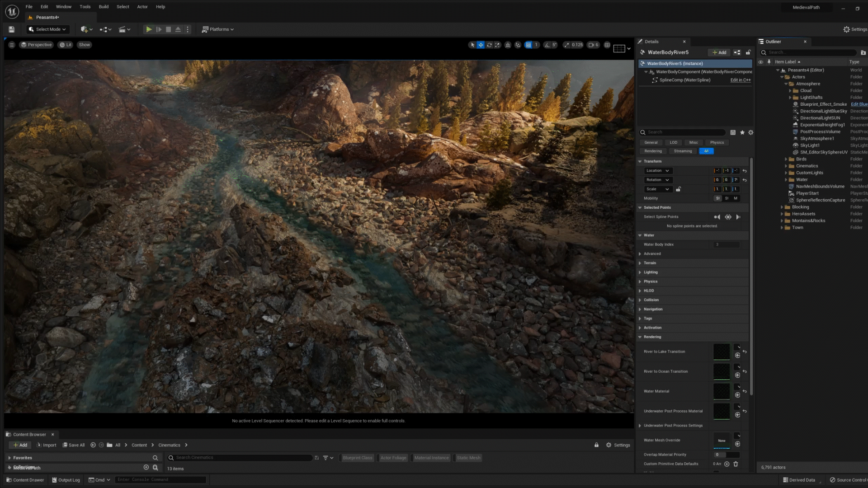Open the Select Mode dropdown
The width and height of the screenshot is (868, 488).
pos(47,29)
